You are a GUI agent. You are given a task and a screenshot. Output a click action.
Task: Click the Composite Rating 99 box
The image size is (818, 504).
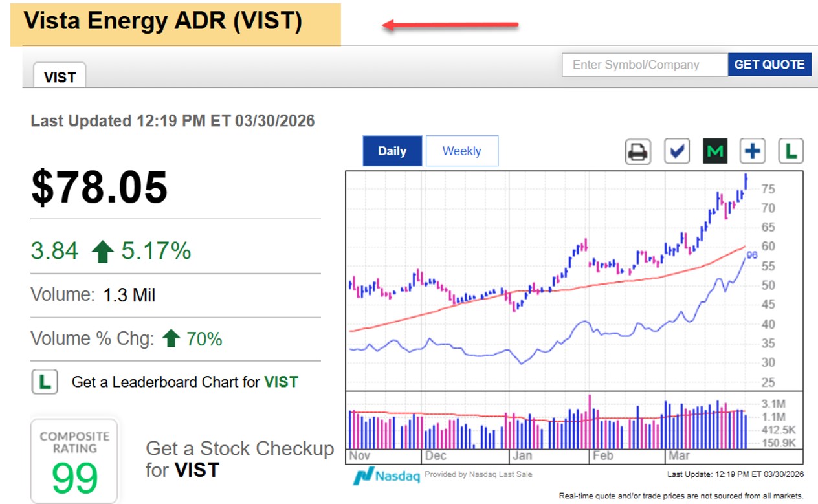coord(74,461)
